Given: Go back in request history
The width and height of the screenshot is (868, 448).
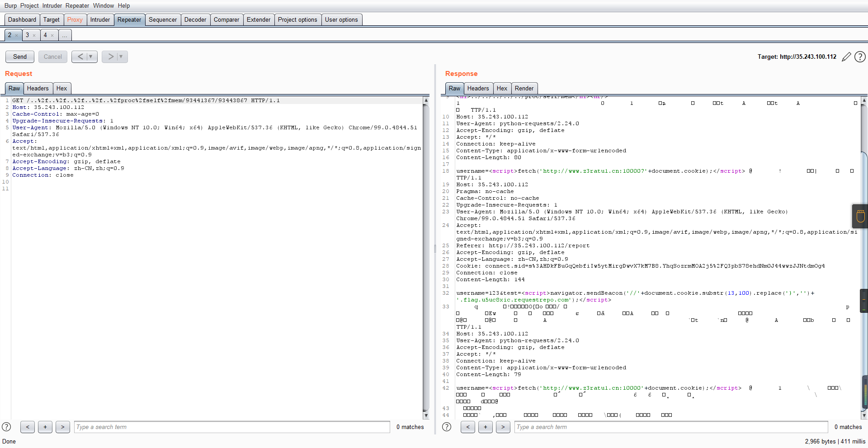Looking at the screenshot, I should 80,57.
